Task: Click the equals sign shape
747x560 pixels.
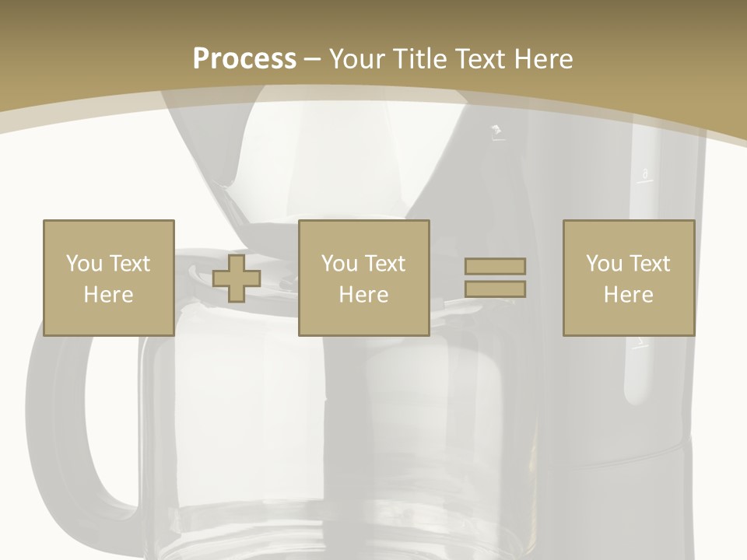Action: pyautogui.click(x=495, y=278)
